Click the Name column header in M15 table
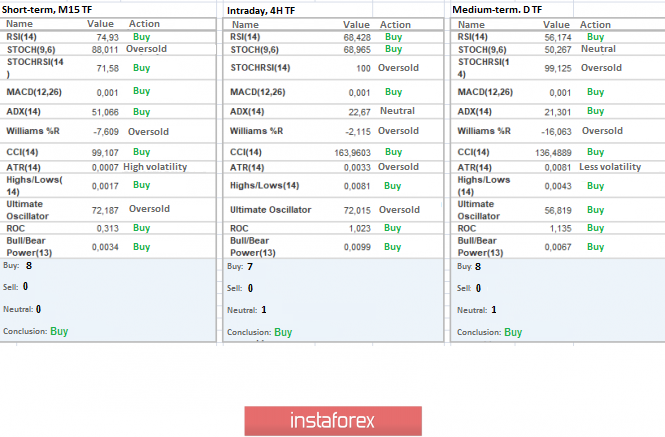The width and height of the screenshot is (665, 437). [x=19, y=24]
